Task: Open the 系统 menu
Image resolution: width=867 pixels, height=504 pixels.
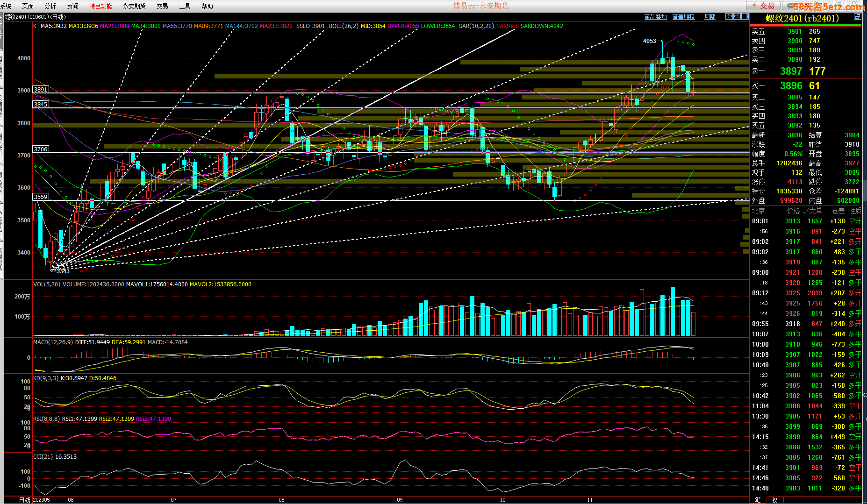Action: [x=6, y=6]
